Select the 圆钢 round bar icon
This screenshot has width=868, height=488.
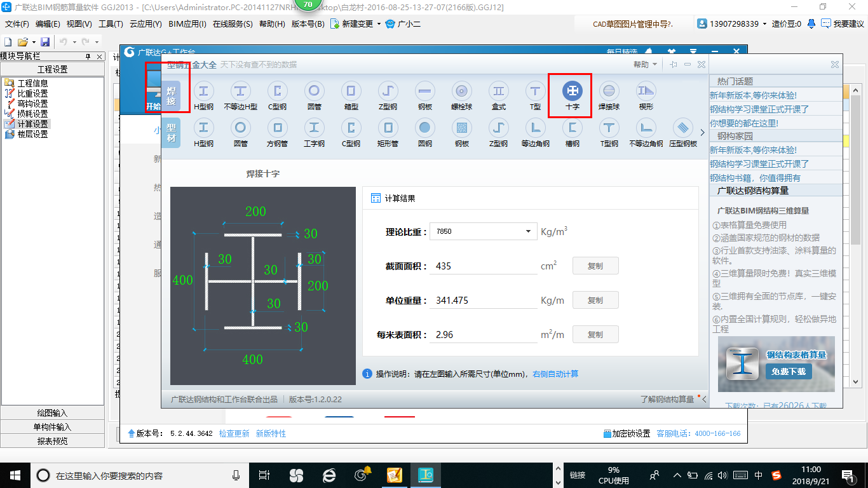click(425, 128)
